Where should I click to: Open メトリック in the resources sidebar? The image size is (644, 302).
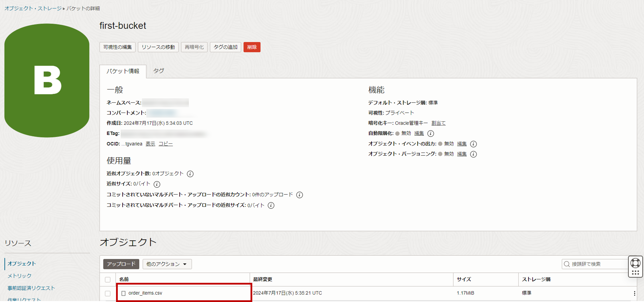19,276
